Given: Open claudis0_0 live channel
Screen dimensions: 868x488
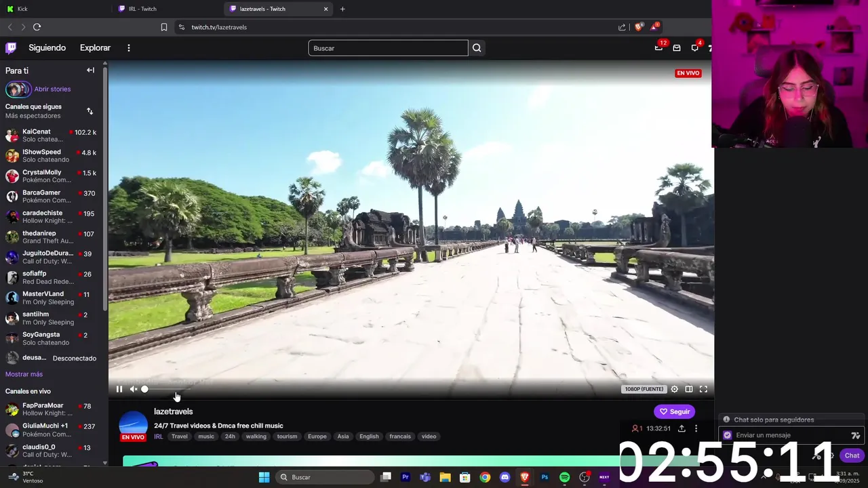Looking at the screenshot, I should pos(52,450).
